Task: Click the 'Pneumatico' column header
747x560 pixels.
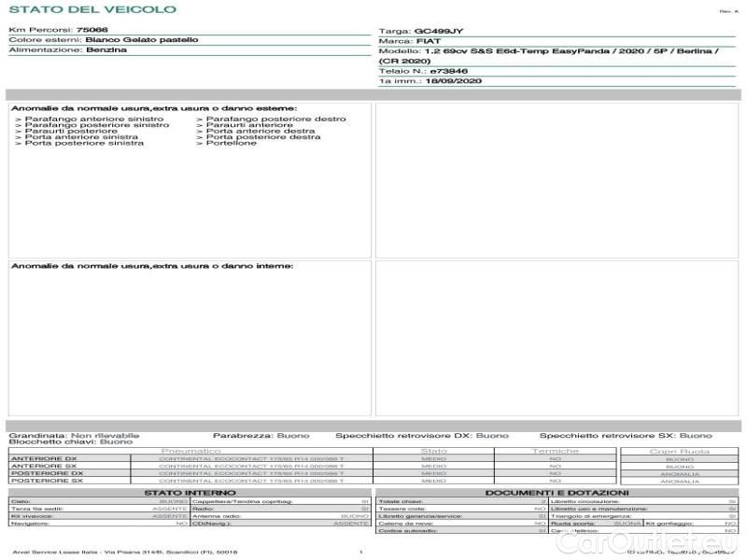Action: coord(190,451)
